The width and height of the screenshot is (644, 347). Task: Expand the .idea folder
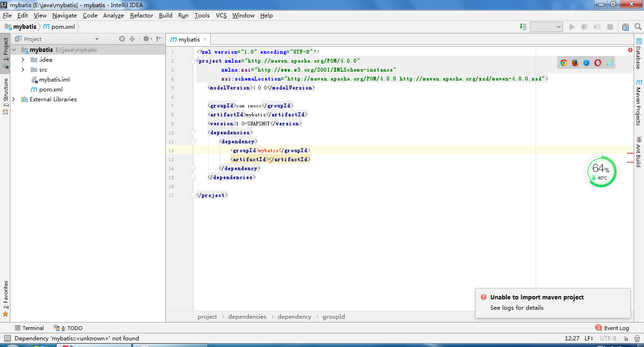[x=23, y=60]
